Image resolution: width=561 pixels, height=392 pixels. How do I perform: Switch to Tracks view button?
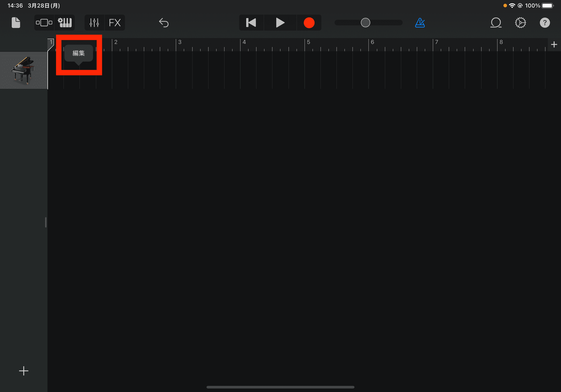tap(44, 23)
